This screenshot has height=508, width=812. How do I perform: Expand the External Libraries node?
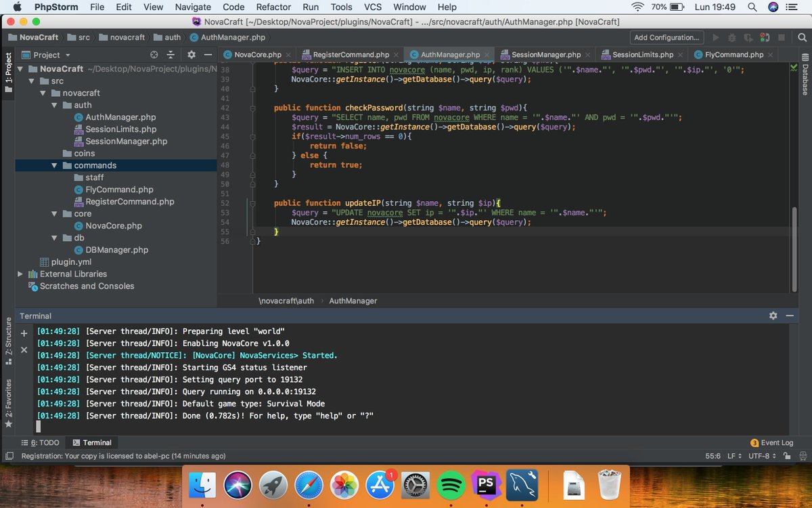[20, 274]
